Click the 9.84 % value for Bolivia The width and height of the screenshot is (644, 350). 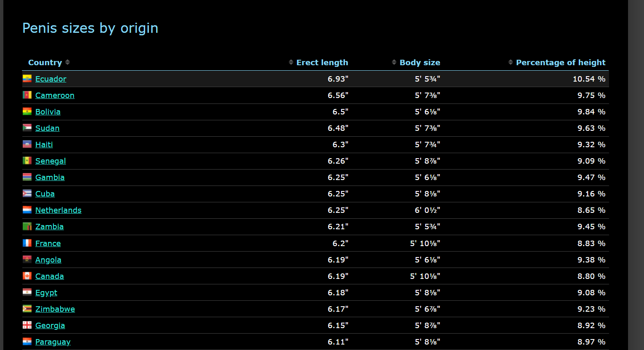tap(591, 111)
